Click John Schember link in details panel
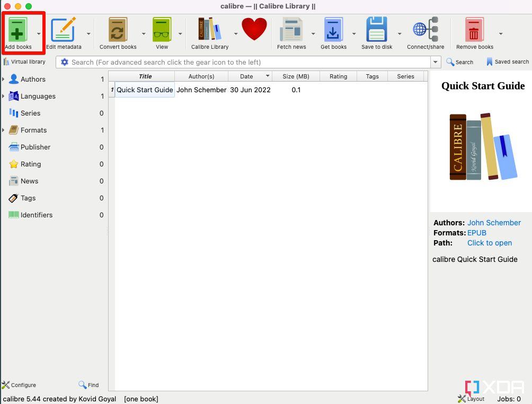Image resolution: width=532 pixels, height=404 pixels. click(x=494, y=223)
